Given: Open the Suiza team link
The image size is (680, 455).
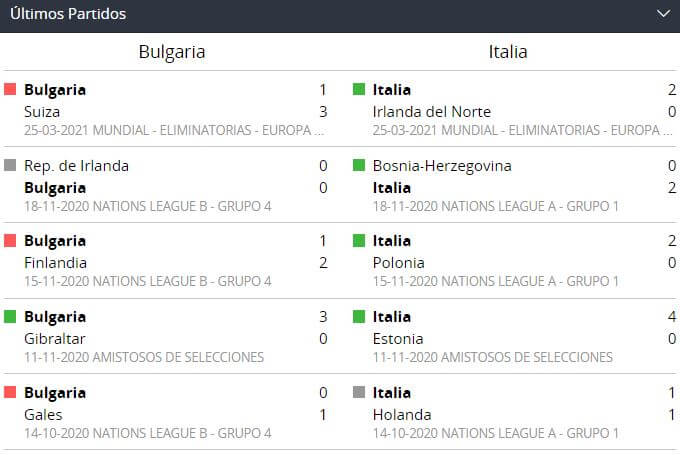Looking at the screenshot, I should 42,111.
